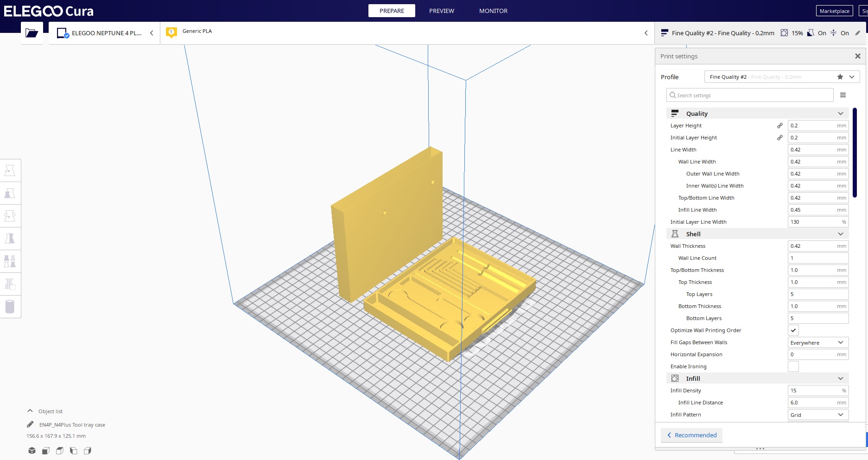Image resolution: width=868 pixels, height=460 pixels.
Task: Switch to the PREVIEW tab
Action: 441,11
